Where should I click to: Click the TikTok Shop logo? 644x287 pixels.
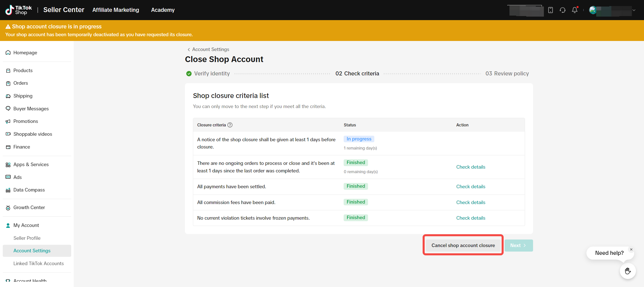point(19,10)
